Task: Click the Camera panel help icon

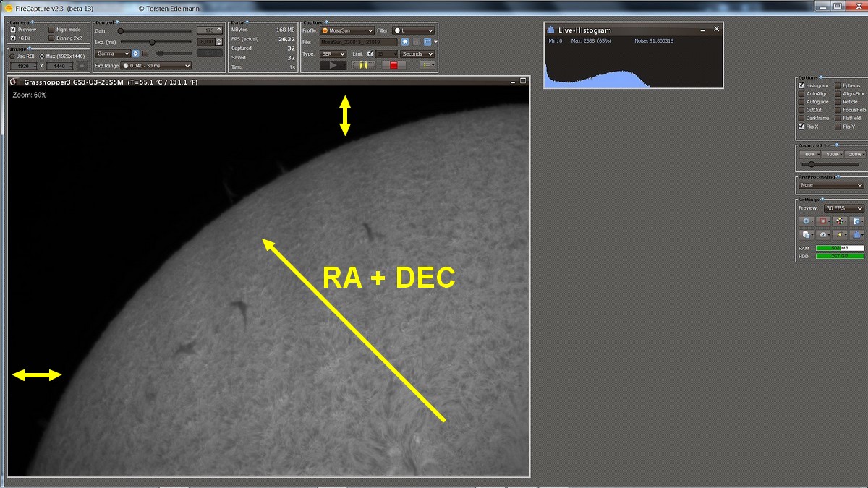Action: point(31,22)
